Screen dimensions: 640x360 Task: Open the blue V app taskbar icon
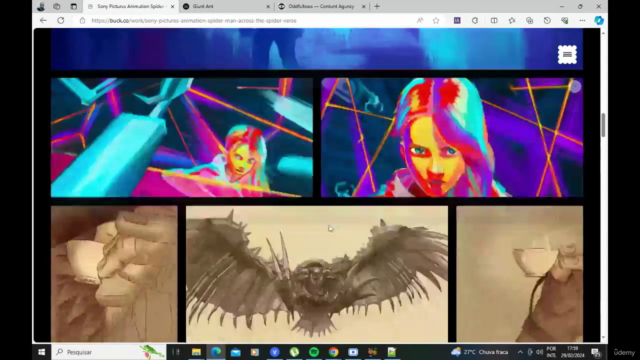tap(275, 352)
